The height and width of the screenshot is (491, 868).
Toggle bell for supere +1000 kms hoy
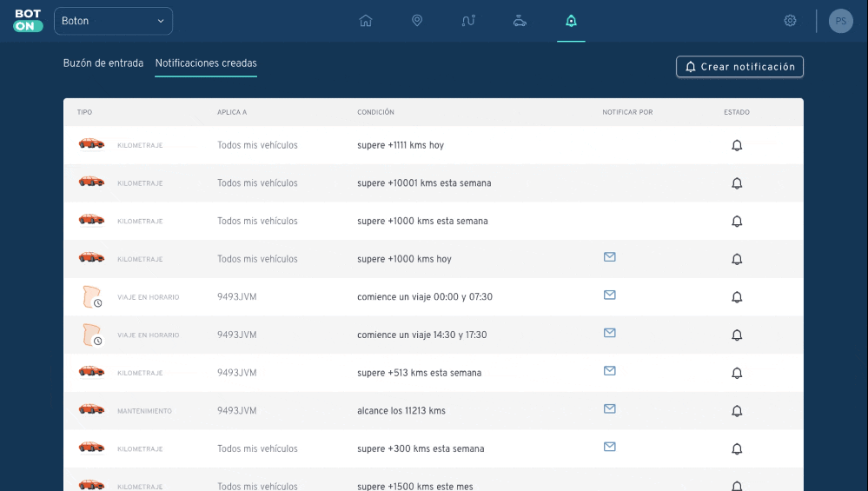(737, 259)
